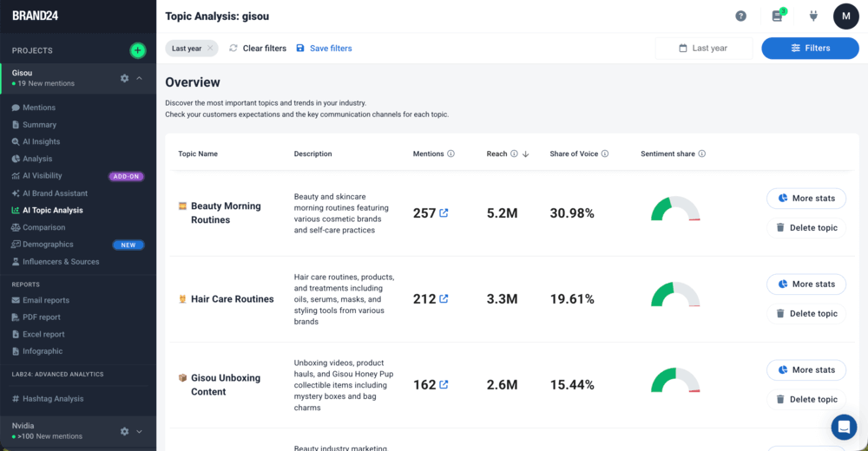Image resolution: width=868 pixels, height=451 pixels.
Task: Click sentiment gauge for Beauty Morning Routines
Action: coord(674,210)
